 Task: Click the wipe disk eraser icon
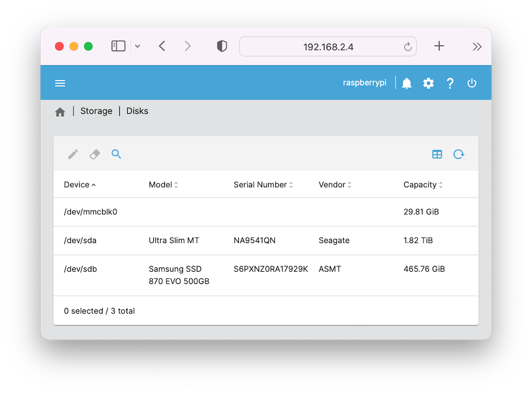click(x=95, y=154)
